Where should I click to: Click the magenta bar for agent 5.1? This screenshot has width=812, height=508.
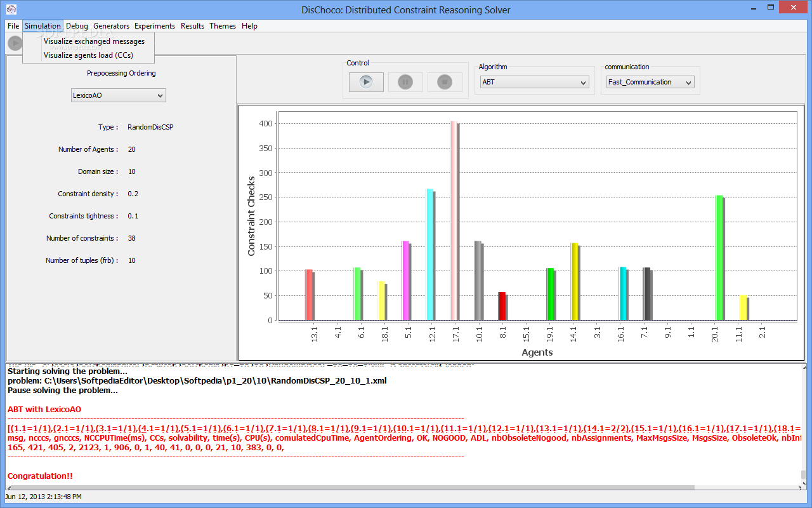tap(406, 280)
